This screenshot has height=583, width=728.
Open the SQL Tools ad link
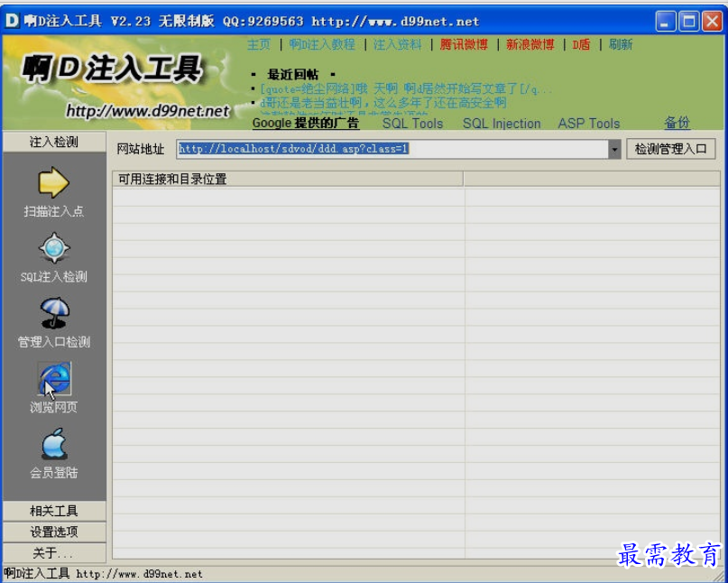pos(412,124)
